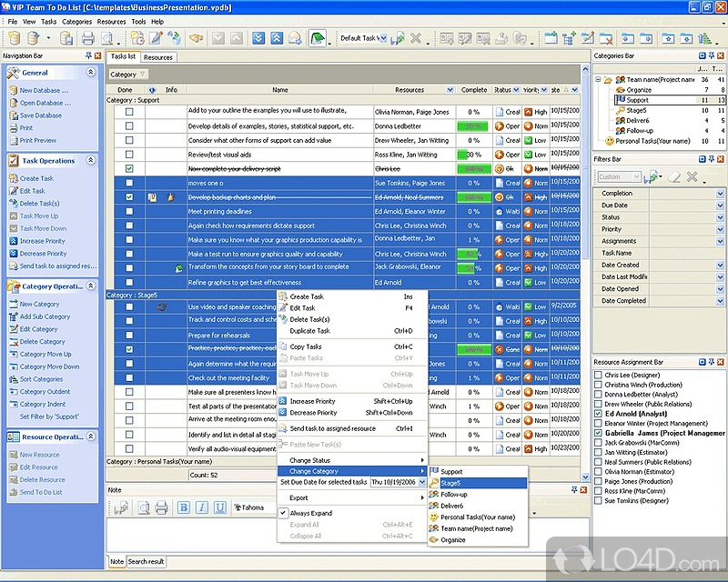The height and width of the screenshot is (582, 728).
Task: Click the Italic button in Note toolbar
Action: click(x=202, y=507)
